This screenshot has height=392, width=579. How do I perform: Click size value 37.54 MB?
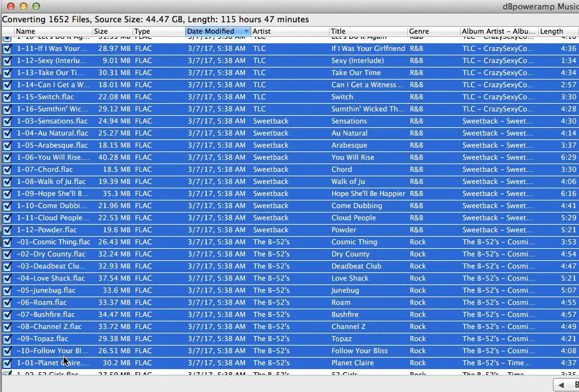pyautogui.click(x=114, y=279)
